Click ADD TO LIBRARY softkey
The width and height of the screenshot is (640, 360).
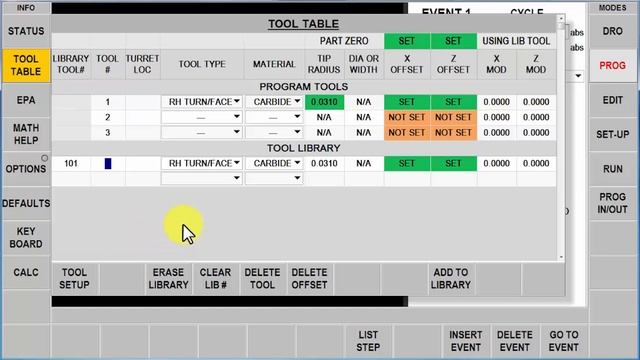tap(451, 279)
